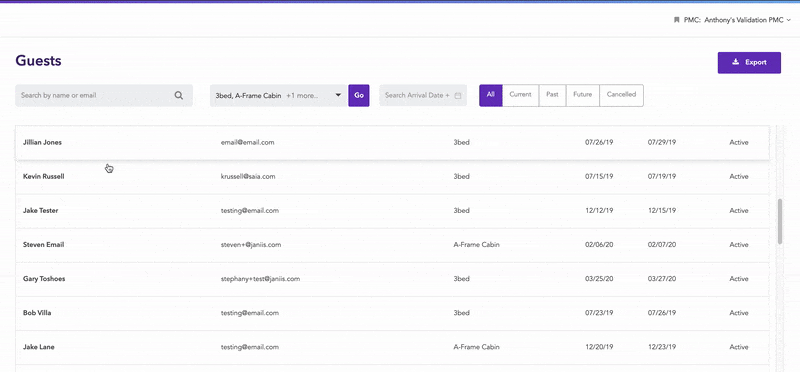This screenshot has width=800, height=372.
Task: Switch to the Past filter tab
Action: (x=552, y=95)
